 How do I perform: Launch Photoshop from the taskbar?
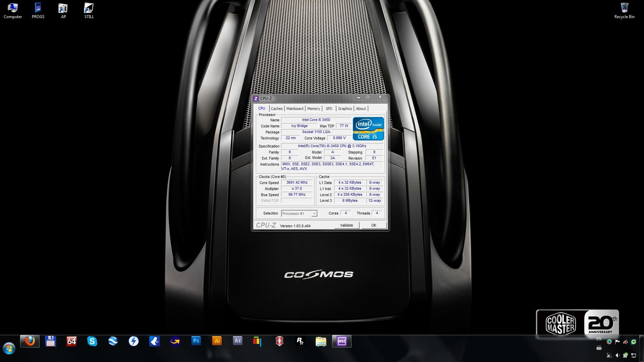[196, 341]
